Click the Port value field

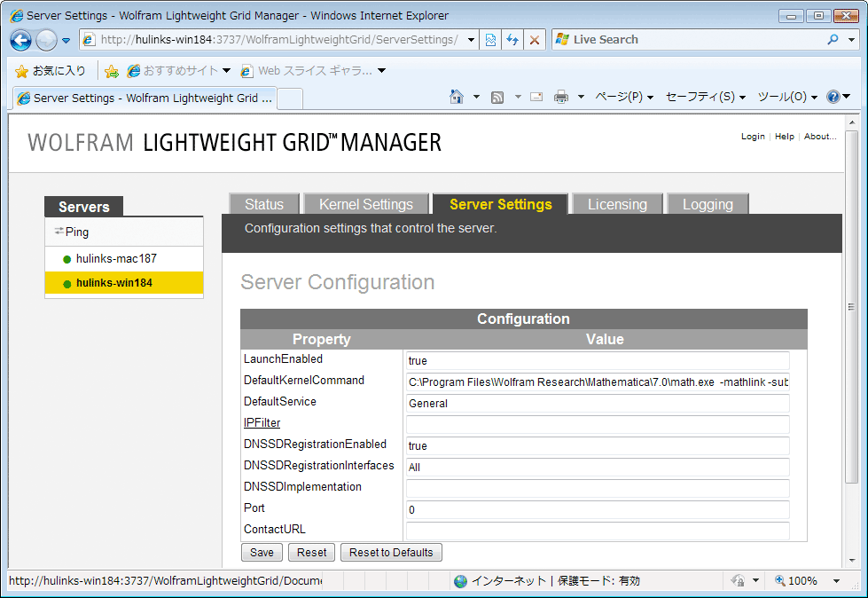(598, 510)
